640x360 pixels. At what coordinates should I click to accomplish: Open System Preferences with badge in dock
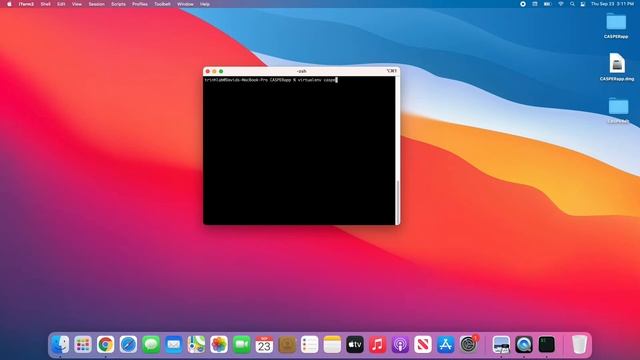coord(469,344)
